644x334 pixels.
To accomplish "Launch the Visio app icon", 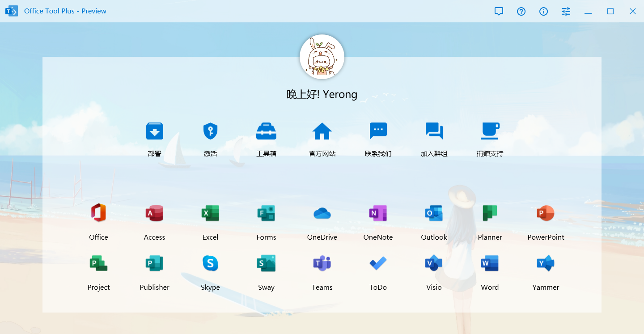I will click(434, 264).
